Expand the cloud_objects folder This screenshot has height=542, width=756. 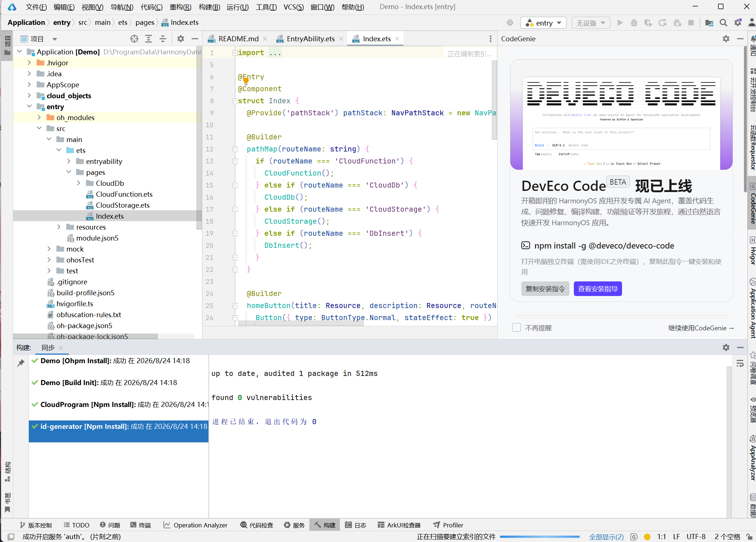point(29,96)
